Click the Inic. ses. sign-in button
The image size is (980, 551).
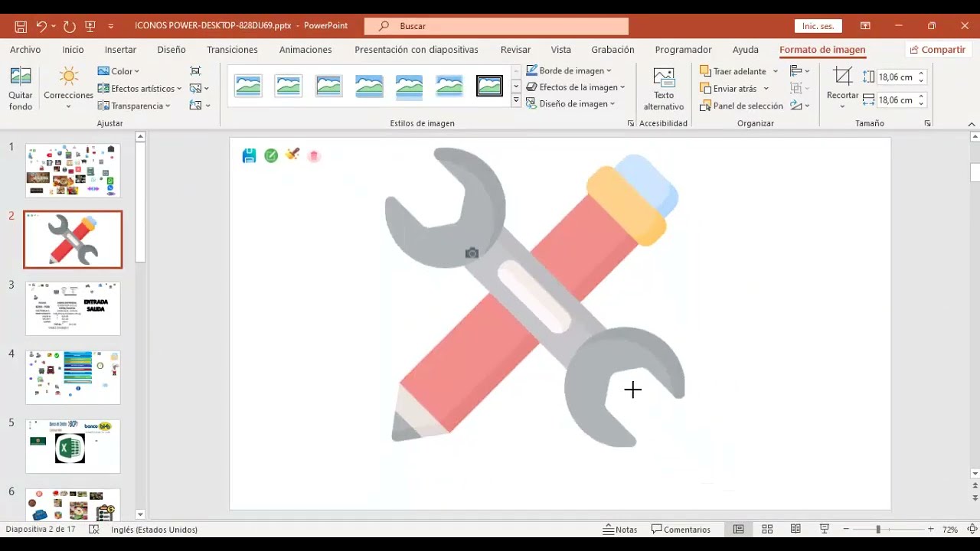(x=818, y=26)
